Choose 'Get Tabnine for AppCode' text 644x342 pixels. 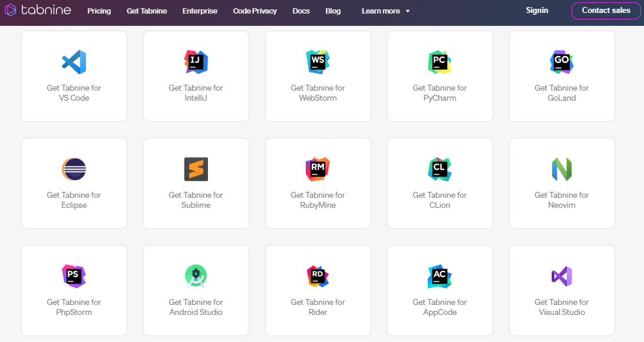tap(440, 307)
